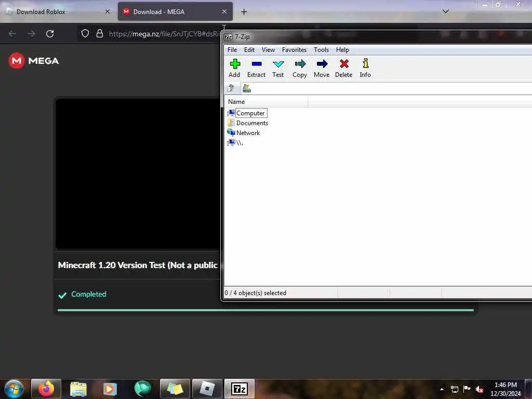Click the Add button in 7-Zip toolbar
Viewport: 532px width, 399px height.
coord(234,68)
